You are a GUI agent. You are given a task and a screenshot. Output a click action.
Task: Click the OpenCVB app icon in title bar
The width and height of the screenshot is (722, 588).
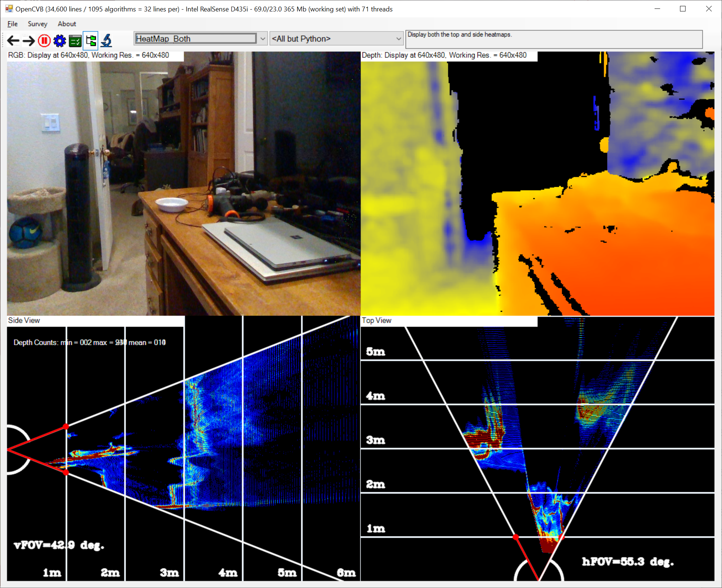tap(9, 9)
